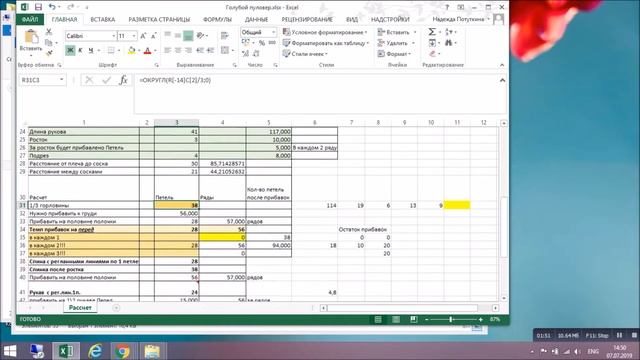The width and height of the screenshot is (640, 360).
Task: Center cell text horizontally
Action: click(x=178, y=50)
